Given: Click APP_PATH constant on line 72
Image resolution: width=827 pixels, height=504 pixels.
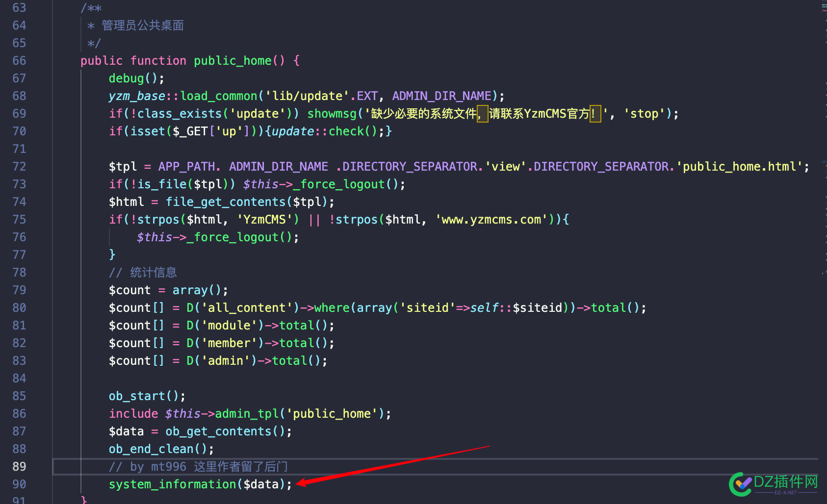Looking at the screenshot, I should coord(186,167).
